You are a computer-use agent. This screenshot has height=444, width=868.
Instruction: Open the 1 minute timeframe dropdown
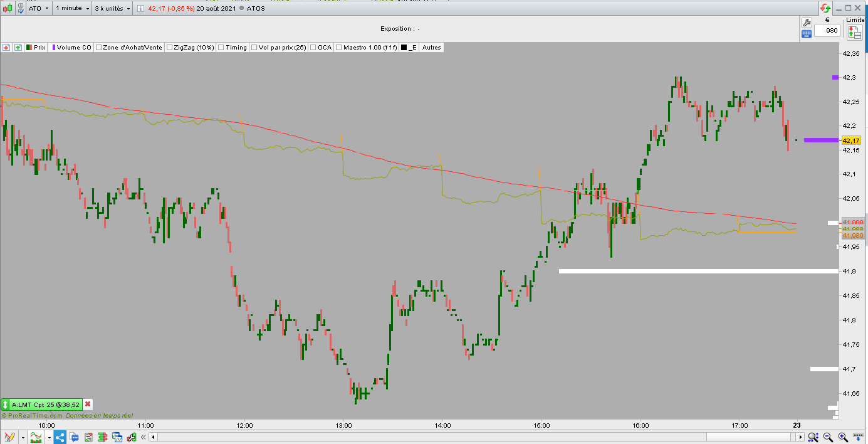pos(72,9)
